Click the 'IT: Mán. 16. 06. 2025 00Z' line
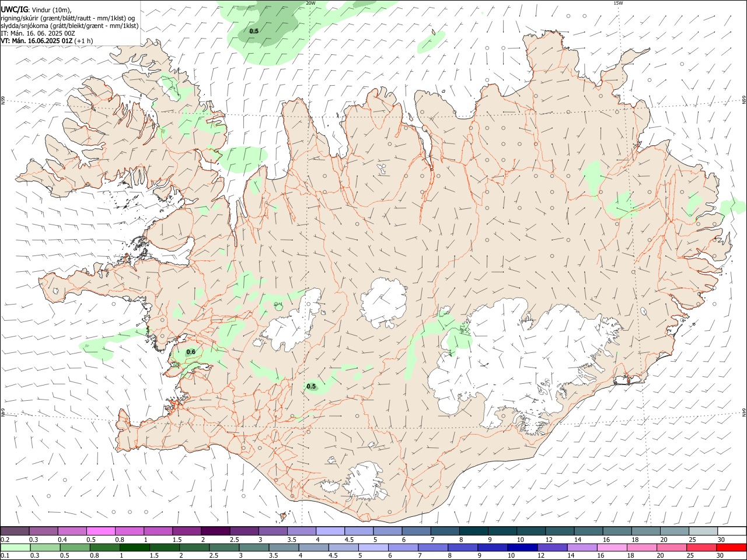 click(x=37, y=33)
